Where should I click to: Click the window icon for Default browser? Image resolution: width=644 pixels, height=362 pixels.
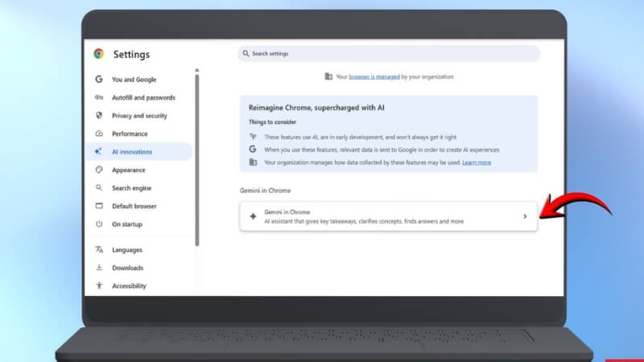pos(99,206)
